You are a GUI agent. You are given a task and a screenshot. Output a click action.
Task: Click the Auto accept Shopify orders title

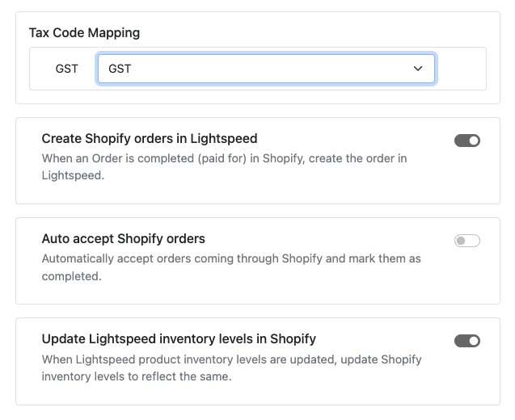(124, 239)
